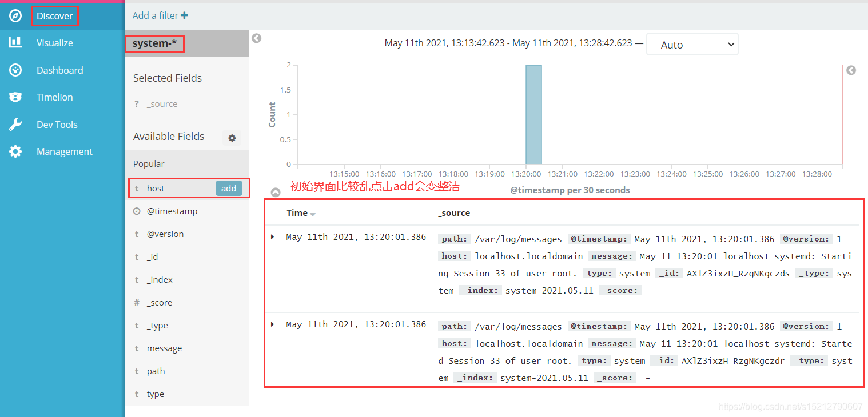The width and height of the screenshot is (868, 417).
Task: Click the Started Session row timestamp
Action: [356, 324]
